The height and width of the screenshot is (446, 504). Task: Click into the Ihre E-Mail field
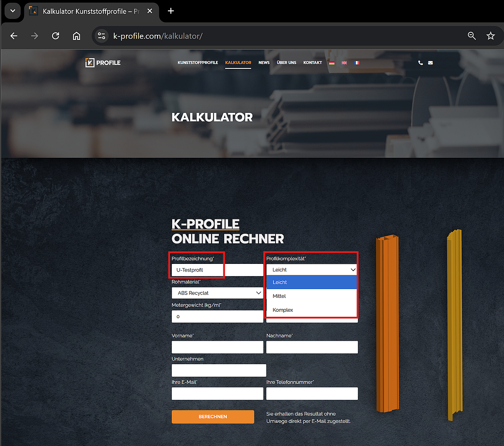[x=217, y=394]
